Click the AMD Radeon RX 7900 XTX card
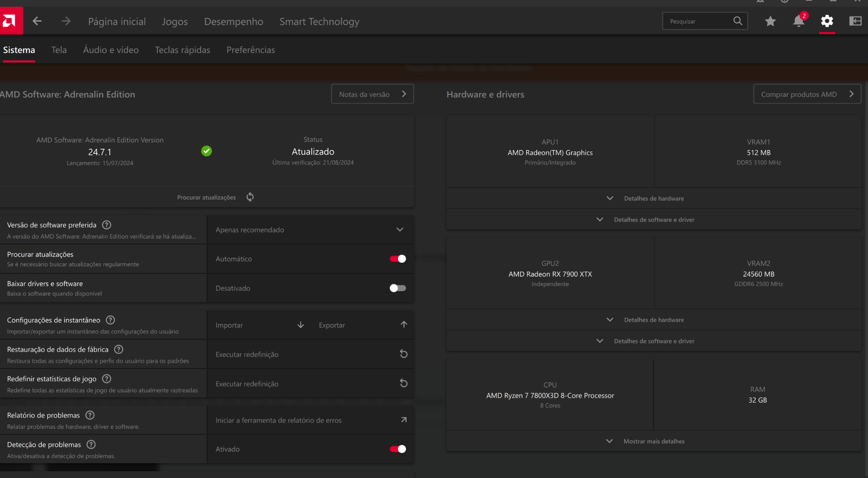This screenshot has height=478, width=868. coord(550,274)
